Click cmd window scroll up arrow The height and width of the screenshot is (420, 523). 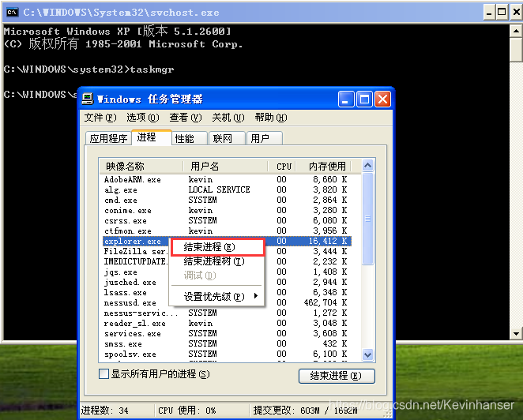point(516,31)
